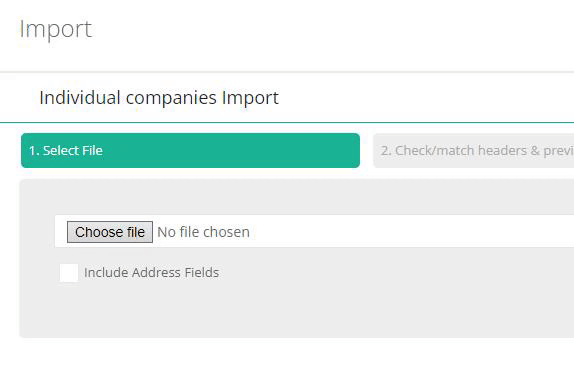The height and width of the screenshot is (386, 574).
Task: Open the file browser via Choose file
Action: pos(110,232)
